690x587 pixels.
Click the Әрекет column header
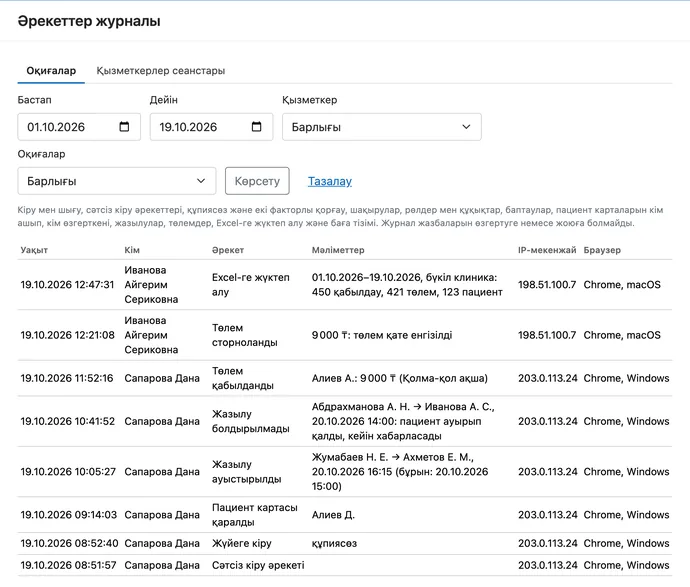[x=228, y=250]
